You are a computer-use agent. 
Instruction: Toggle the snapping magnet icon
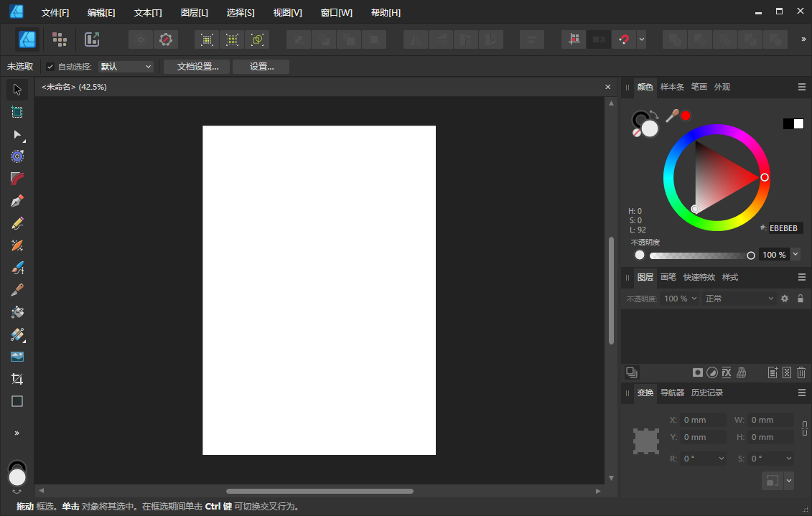coord(623,39)
